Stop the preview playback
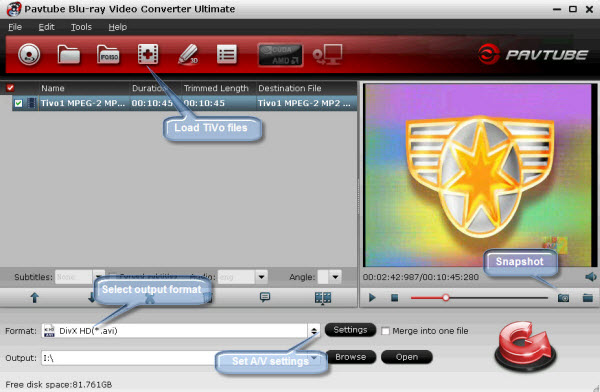Viewport: 600px width, 392px height. pyautogui.click(x=395, y=297)
